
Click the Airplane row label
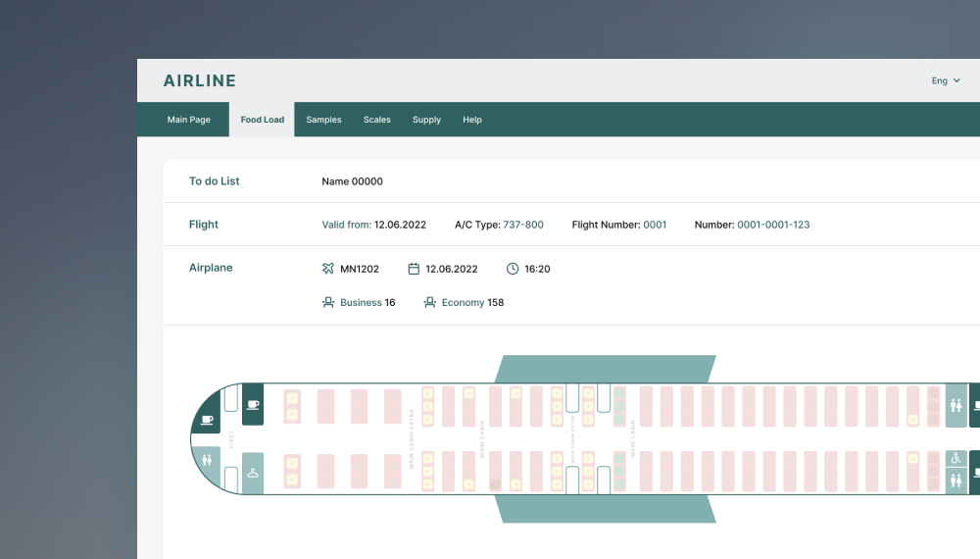point(211,268)
